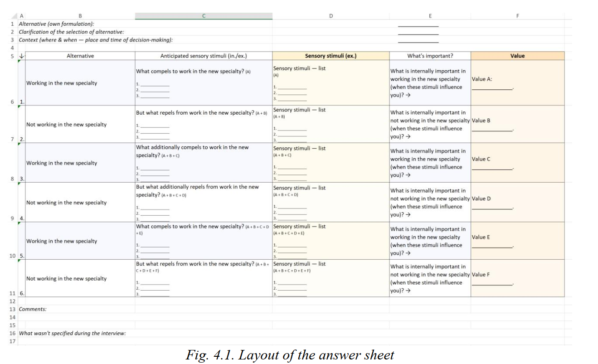
Task: Click 'Value F' cell
Action: pyautogui.click(x=517, y=278)
